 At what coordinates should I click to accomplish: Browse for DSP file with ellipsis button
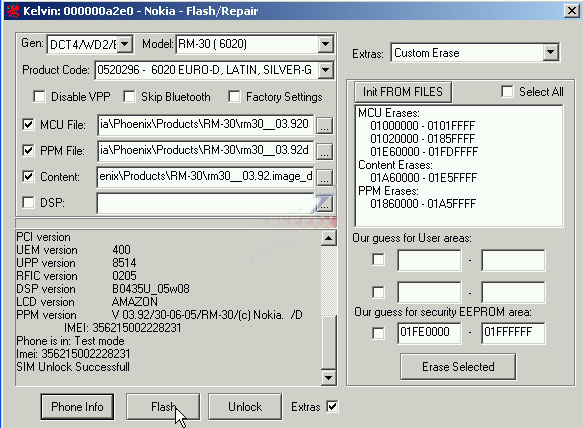pyautogui.click(x=324, y=203)
